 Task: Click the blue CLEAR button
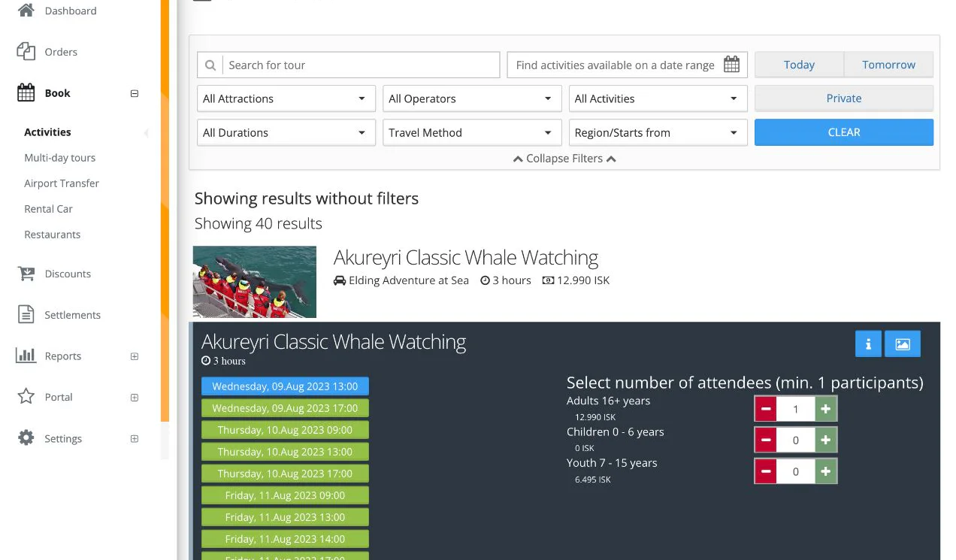(x=844, y=132)
